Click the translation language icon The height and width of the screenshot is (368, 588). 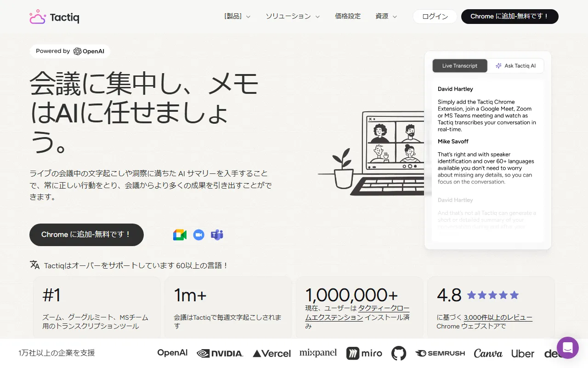tap(34, 265)
